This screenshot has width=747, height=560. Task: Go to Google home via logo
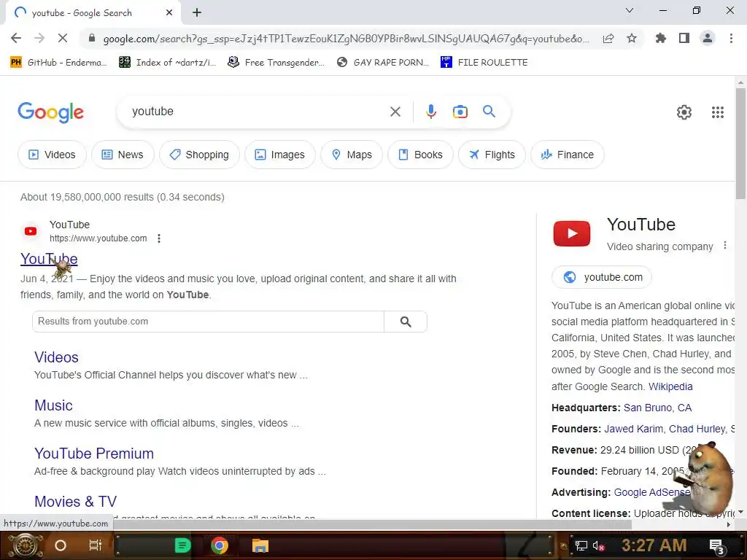tap(50, 112)
